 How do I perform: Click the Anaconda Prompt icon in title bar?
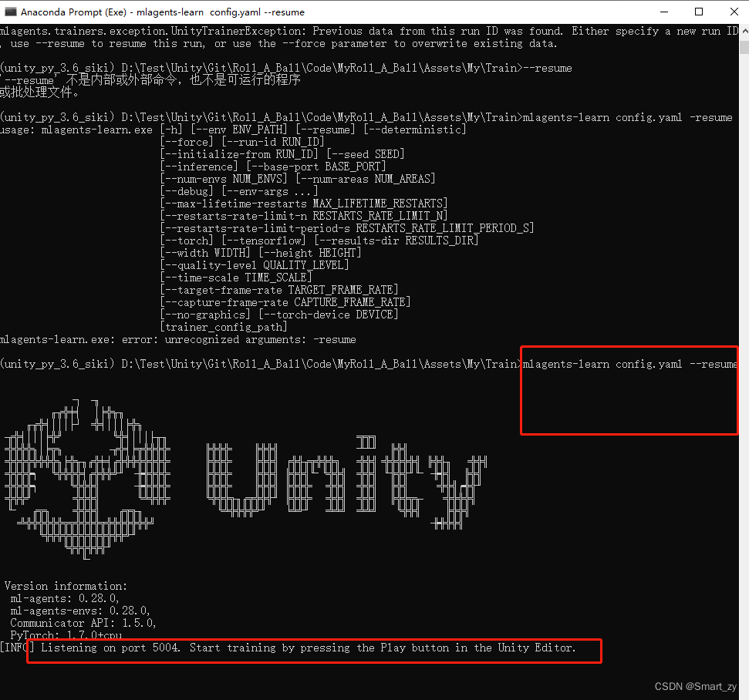[x=9, y=12]
